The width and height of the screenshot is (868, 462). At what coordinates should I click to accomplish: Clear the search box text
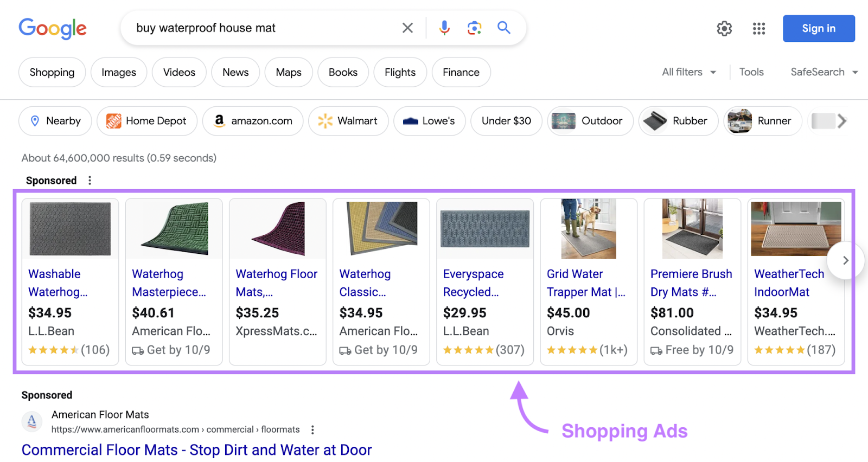pos(407,28)
